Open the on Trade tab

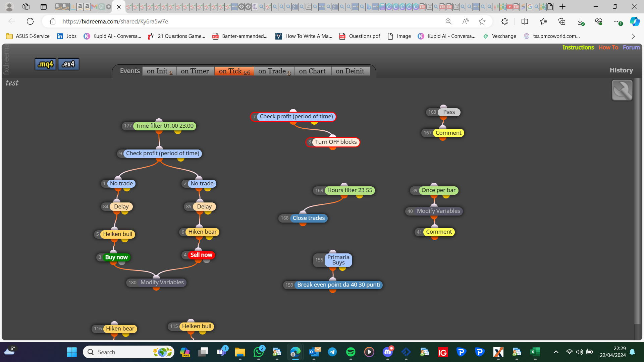(274, 71)
